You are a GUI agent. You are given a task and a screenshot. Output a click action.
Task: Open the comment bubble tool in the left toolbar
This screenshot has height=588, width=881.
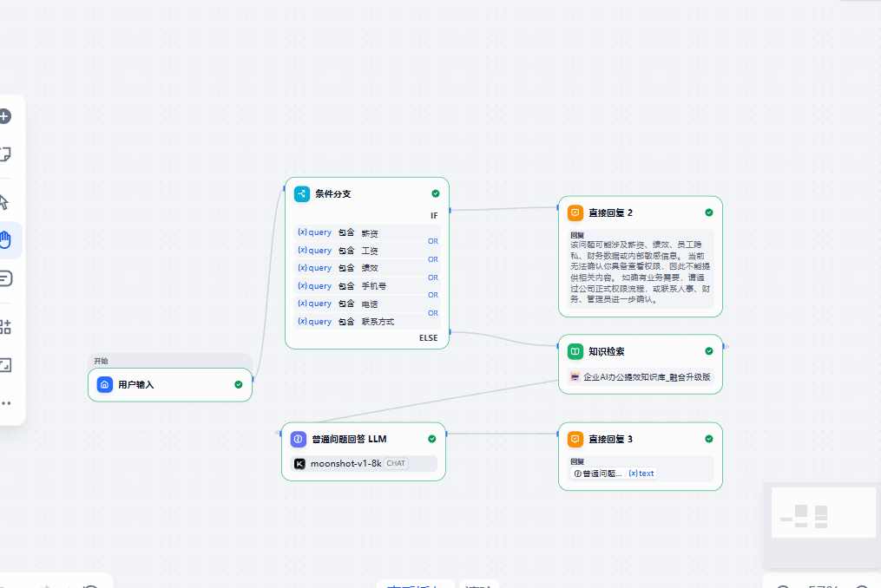click(x=5, y=278)
